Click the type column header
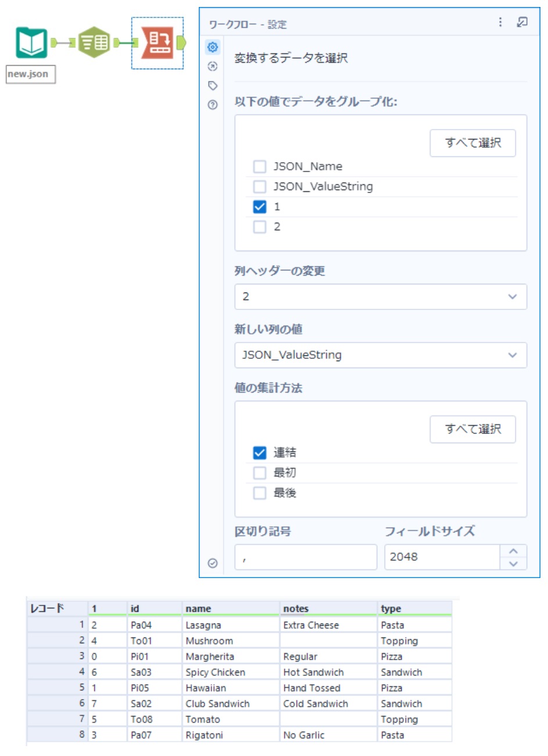The height and width of the screenshot is (756, 548). pos(415,608)
